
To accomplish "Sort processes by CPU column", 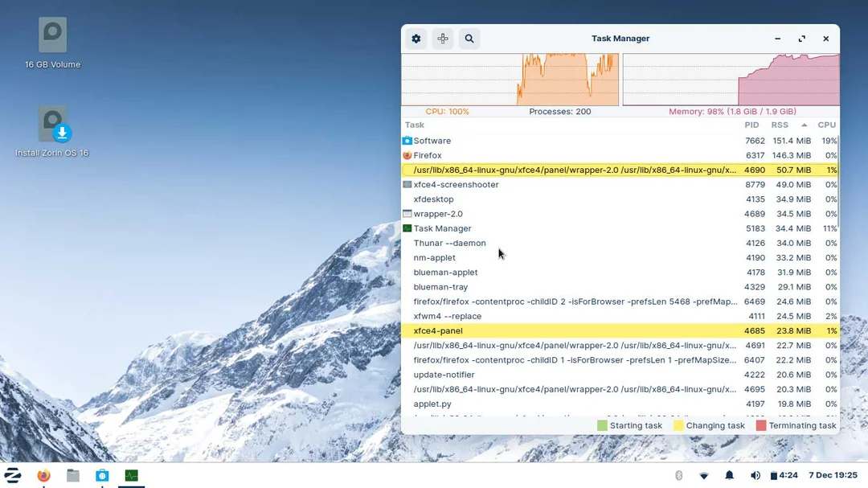I will [x=826, y=125].
